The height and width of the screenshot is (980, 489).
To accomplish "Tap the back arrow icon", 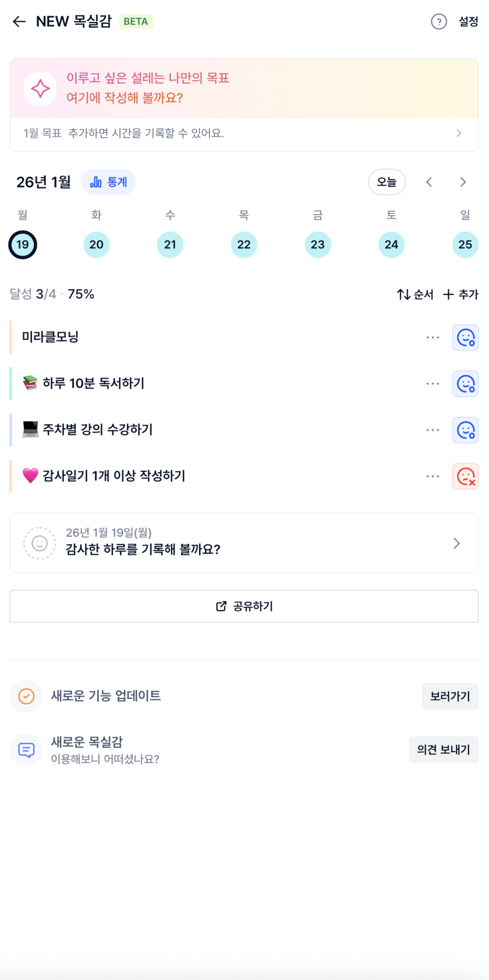I will click(19, 21).
